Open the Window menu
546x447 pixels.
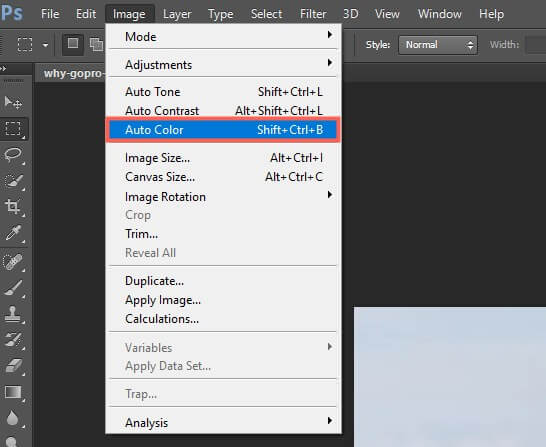pos(439,14)
